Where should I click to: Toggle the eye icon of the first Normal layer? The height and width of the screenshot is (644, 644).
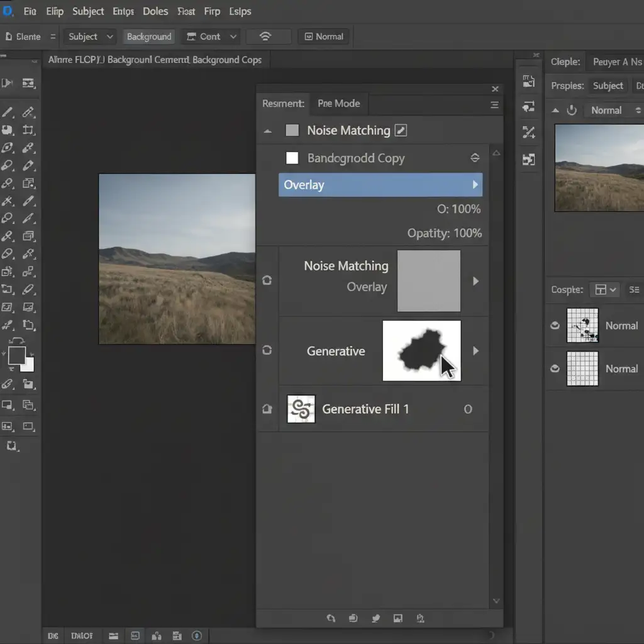(x=555, y=326)
